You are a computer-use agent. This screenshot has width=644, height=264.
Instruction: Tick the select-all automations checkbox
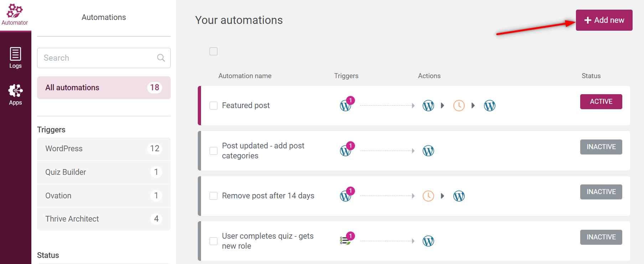tap(213, 51)
